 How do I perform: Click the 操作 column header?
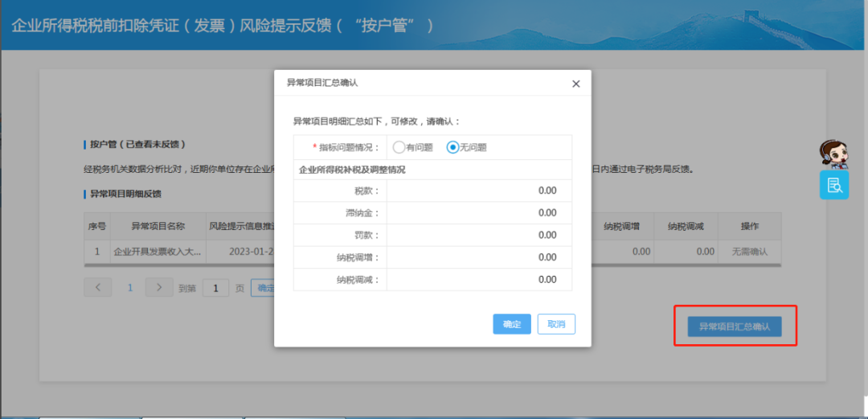[x=750, y=226]
